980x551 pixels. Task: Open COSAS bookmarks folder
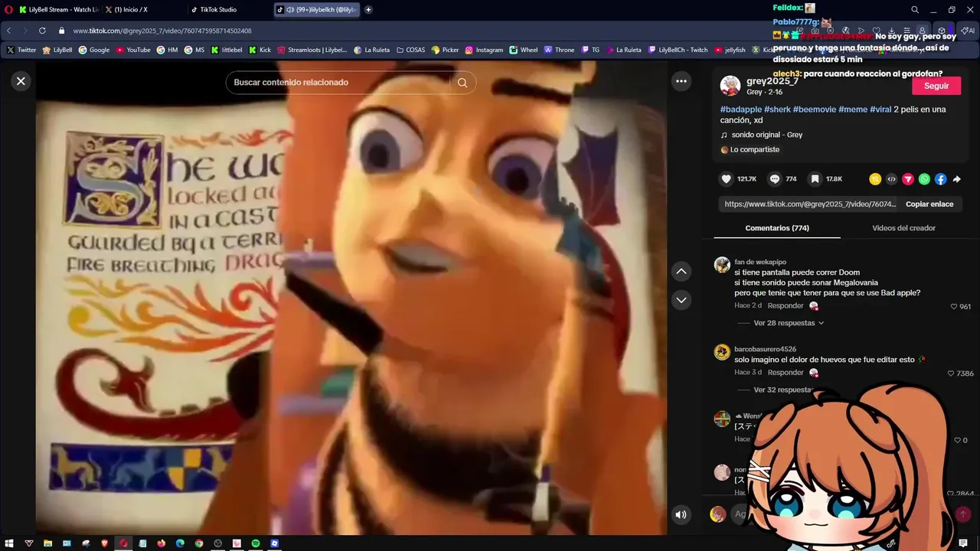tap(411, 50)
